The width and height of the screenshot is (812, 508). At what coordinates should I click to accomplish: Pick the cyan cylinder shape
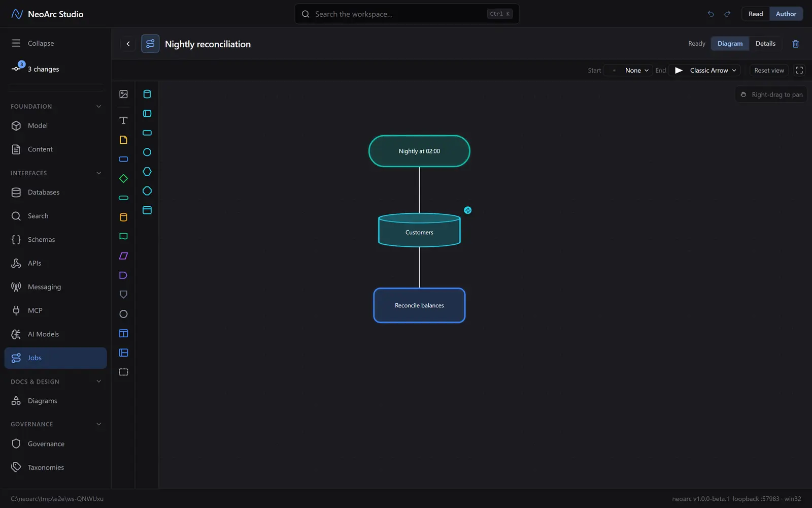pos(147,94)
